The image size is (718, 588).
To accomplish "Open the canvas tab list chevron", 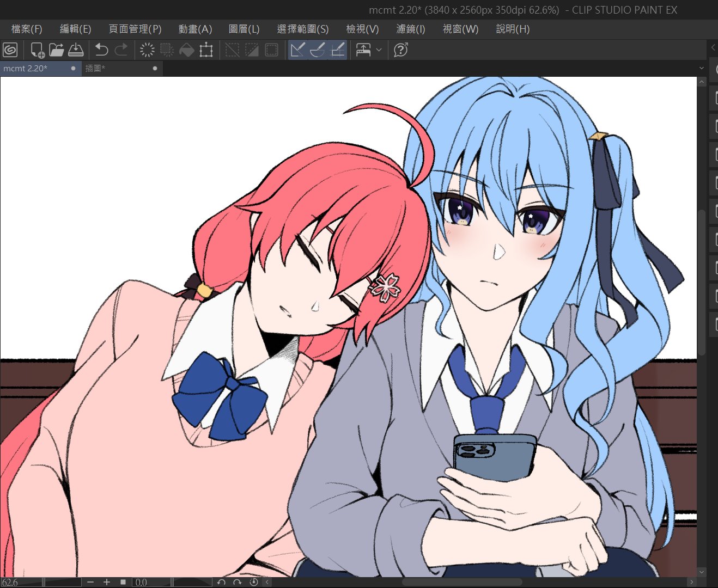I will tap(701, 68).
